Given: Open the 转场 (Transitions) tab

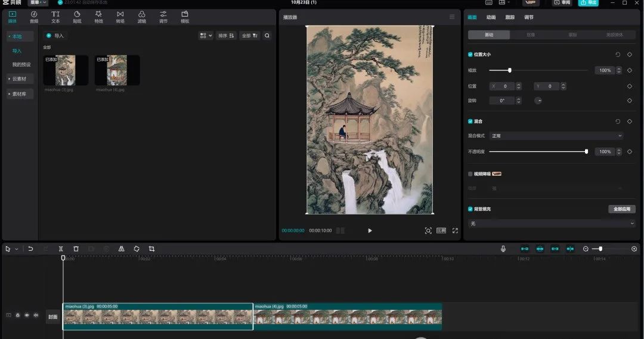Looking at the screenshot, I should tap(120, 17).
